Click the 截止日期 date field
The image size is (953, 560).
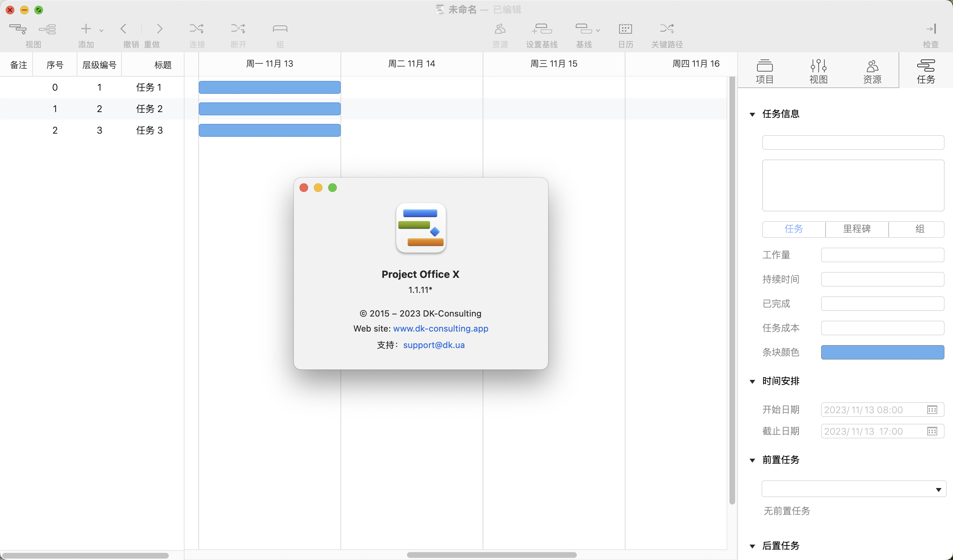882,431
